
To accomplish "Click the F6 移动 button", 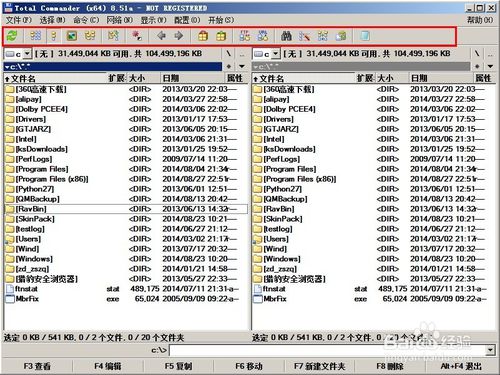I will (249, 366).
